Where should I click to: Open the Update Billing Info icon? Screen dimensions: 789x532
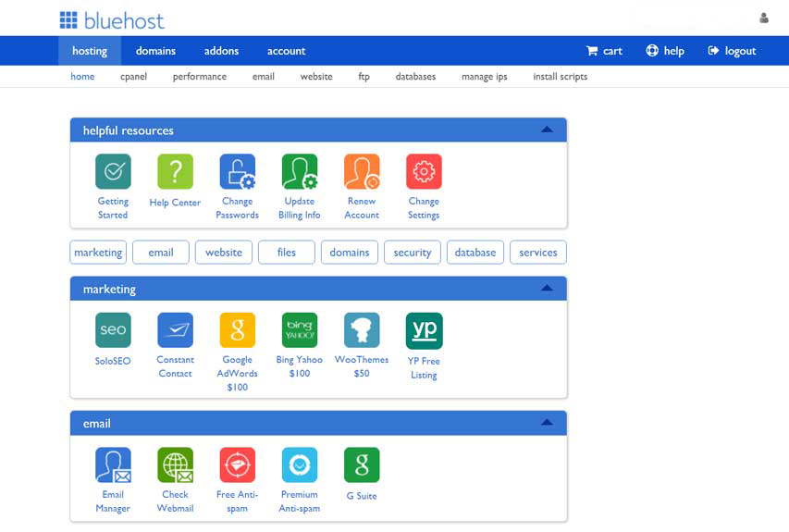click(x=300, y=172)
